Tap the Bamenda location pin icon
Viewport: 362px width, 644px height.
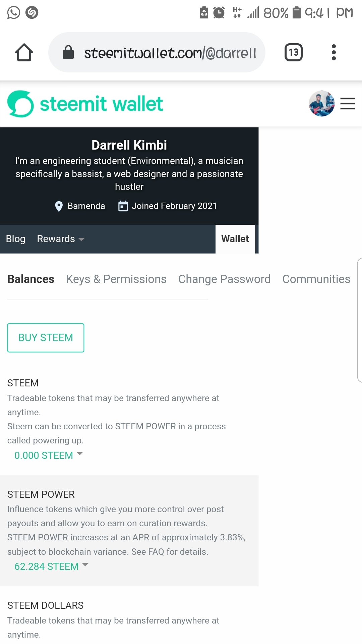59,206
